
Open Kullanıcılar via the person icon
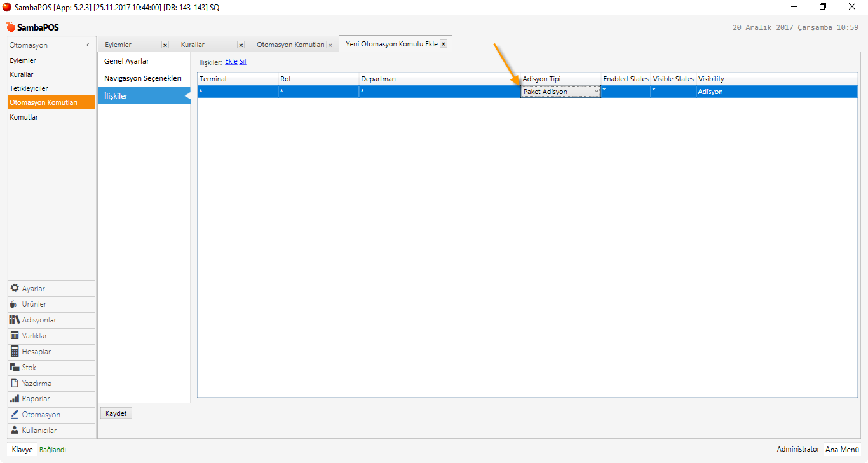click(x=15, y=431)
